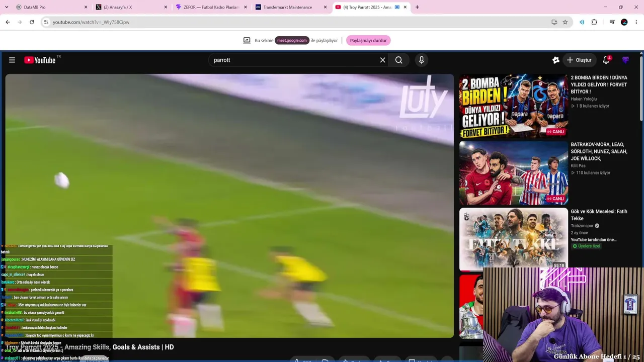Close the Troy Parrott YouTube tab
This screenshot has width=644, height=362.
click(405, 7)
